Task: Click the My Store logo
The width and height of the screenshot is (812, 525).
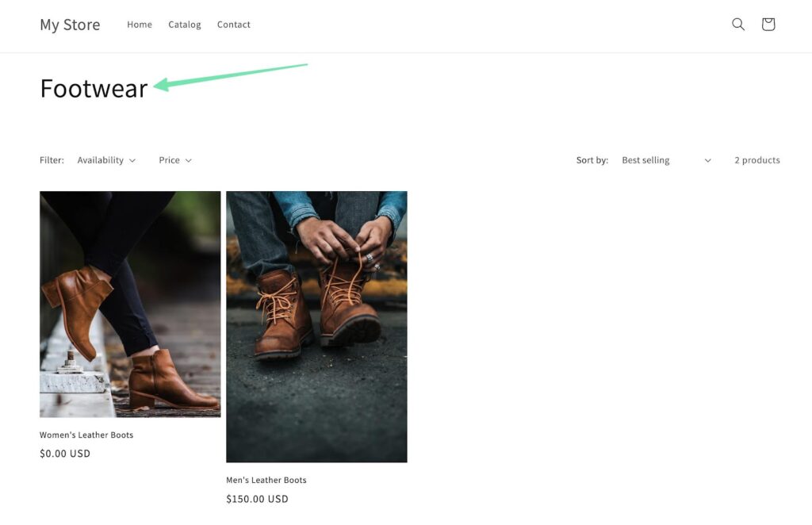Action: [x=70, y=25]
